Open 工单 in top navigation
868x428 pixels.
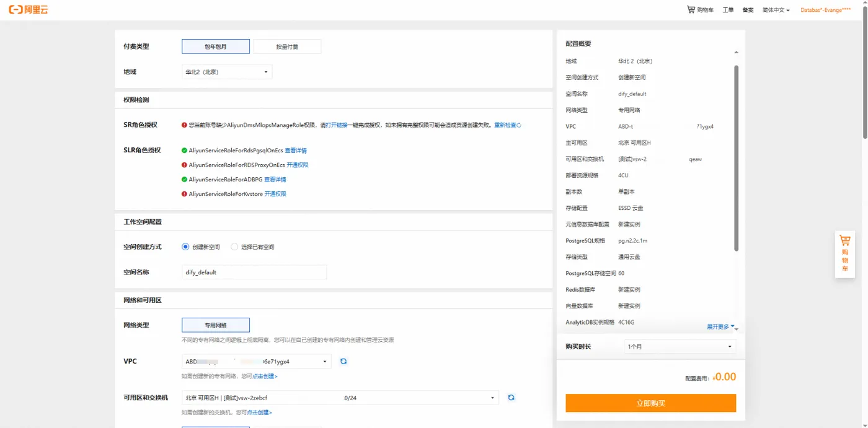728,10
